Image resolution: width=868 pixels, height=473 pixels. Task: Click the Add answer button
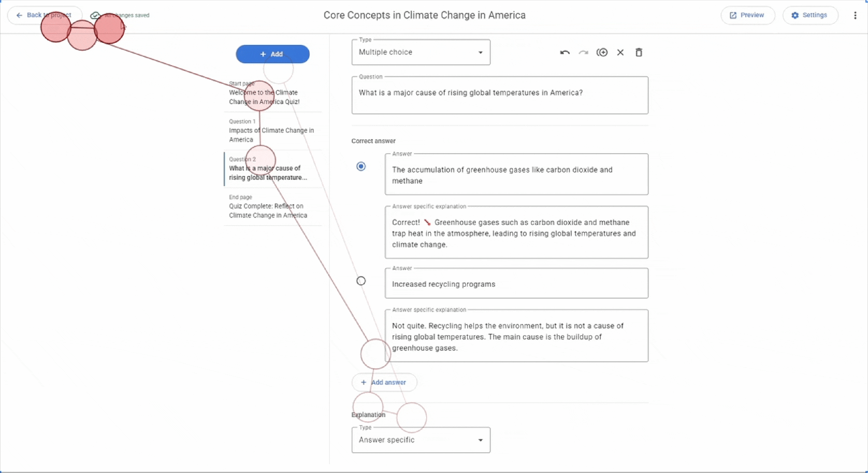pos(384,382)
